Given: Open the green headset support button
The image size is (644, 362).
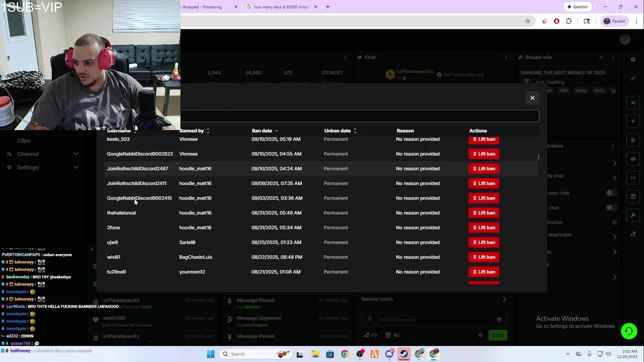Looking at the screenshot, I should point(628,331).
